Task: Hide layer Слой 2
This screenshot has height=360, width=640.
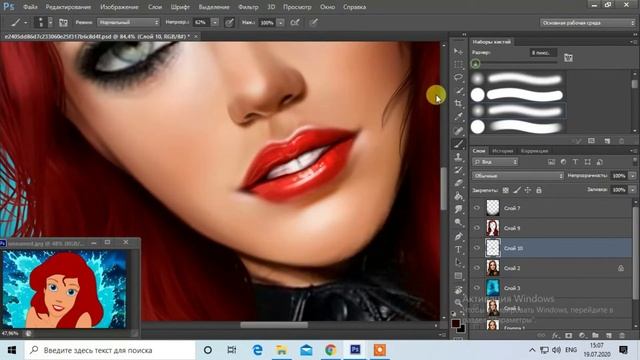Action: [x=477, y=268]
